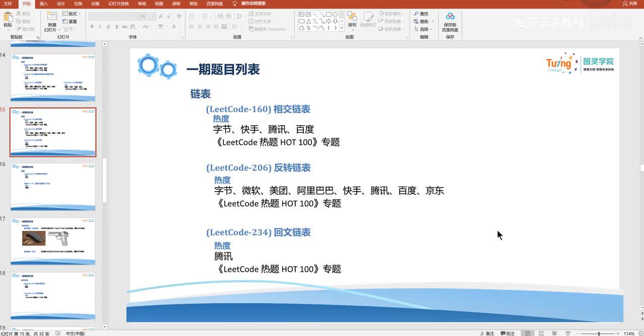
Task: Toggle Italic formatting
Action: [100, 27]
